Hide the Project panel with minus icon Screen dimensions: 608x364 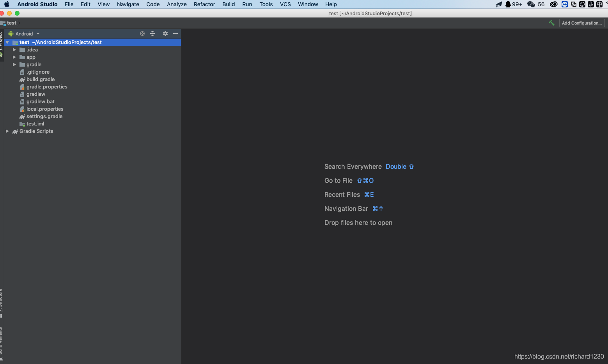point(175,34)
